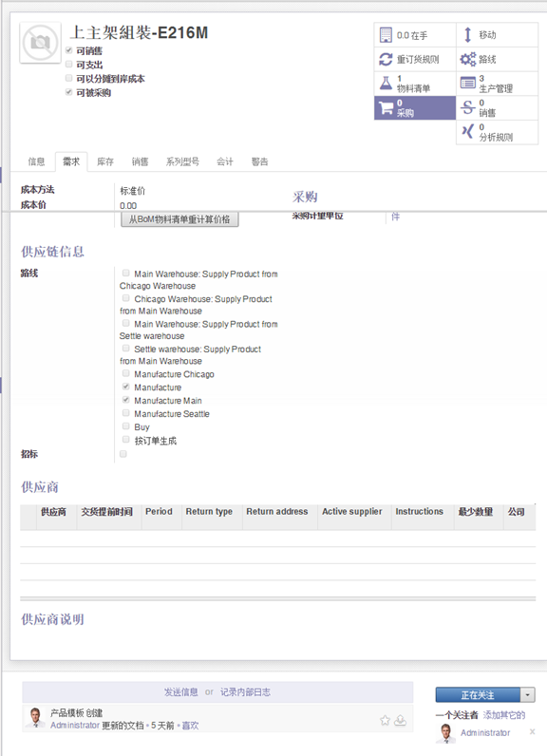Click the 添加其它的 followers link
The width and height of the screenshot is (547, 756).
(x=504, y=715)
